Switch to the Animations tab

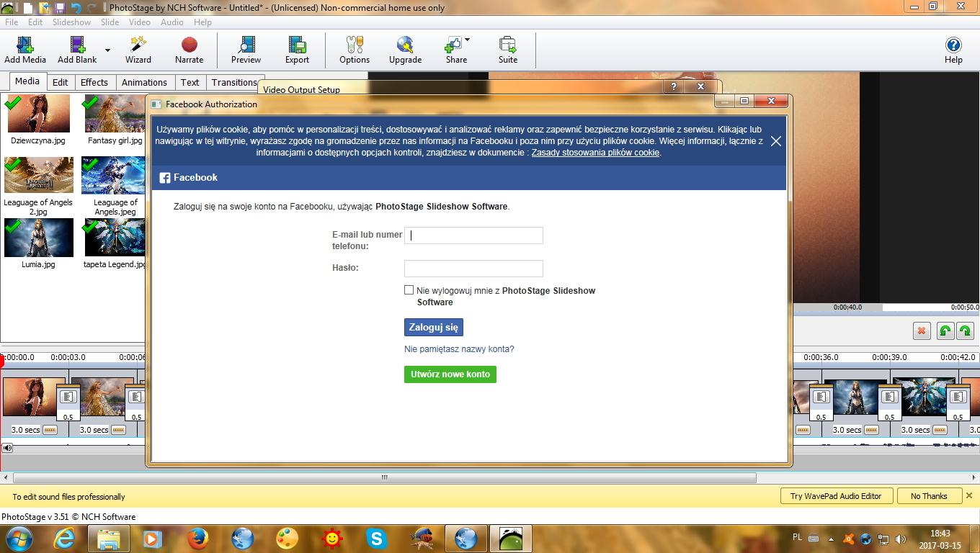point(144,82)
